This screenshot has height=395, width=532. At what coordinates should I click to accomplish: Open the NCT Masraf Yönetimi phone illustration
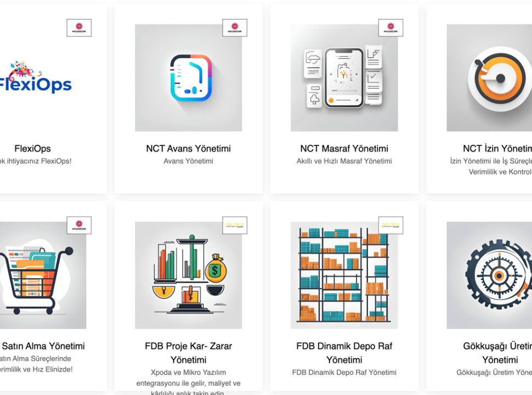pos(344,78)
